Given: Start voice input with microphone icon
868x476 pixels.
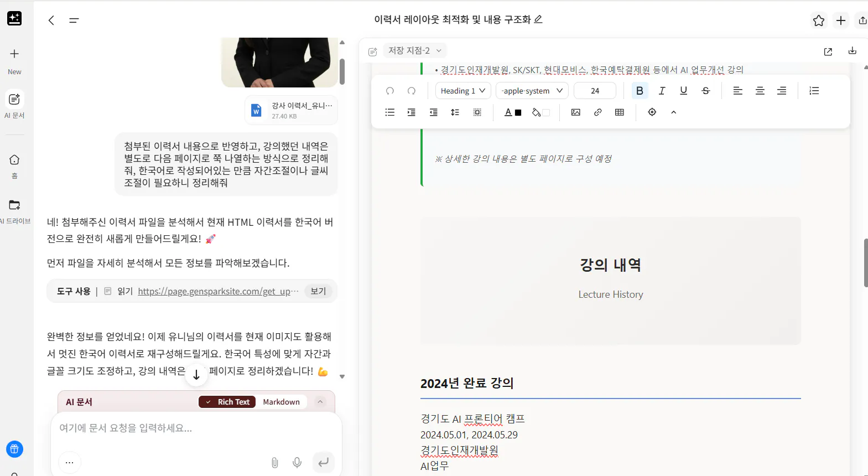Looking at the screenshot, I should (x=297, y=463).
